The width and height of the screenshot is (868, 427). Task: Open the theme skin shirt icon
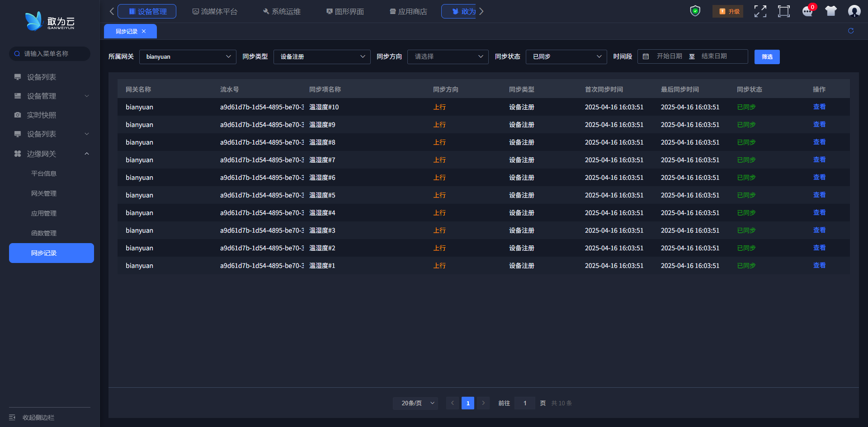830,11
